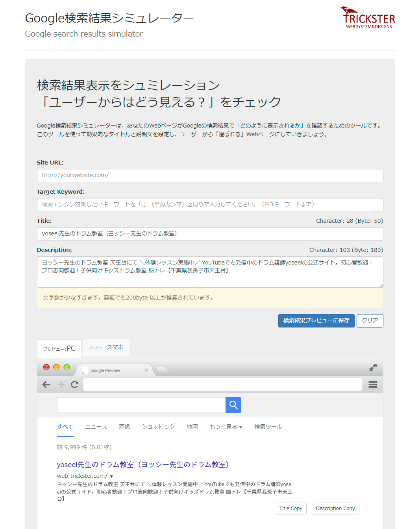Image resolution: width=420 pixels, height=529 pixels.
Task: Switch to the プレビュー:スマホ tab
Action: [106, 347]
